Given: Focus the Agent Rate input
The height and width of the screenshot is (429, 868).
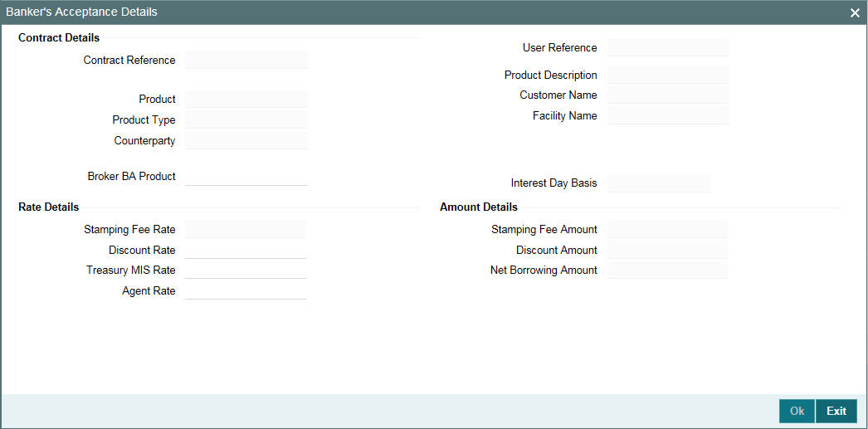Looking at the screenshot, I should tap(246, 290).
